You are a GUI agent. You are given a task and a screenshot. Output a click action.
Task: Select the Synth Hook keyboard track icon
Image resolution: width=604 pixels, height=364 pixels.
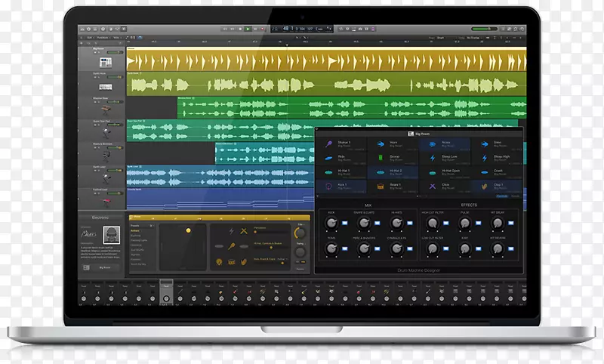(106, 87)
